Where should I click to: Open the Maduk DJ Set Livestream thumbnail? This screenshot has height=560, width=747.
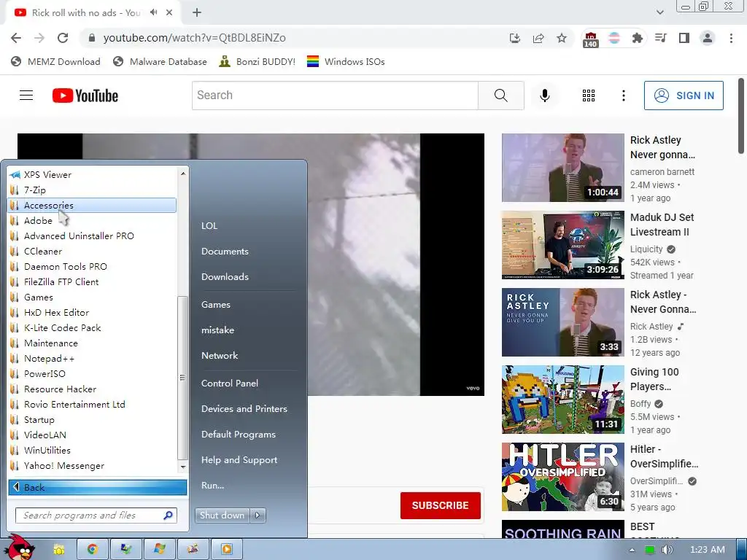[562, 245]
